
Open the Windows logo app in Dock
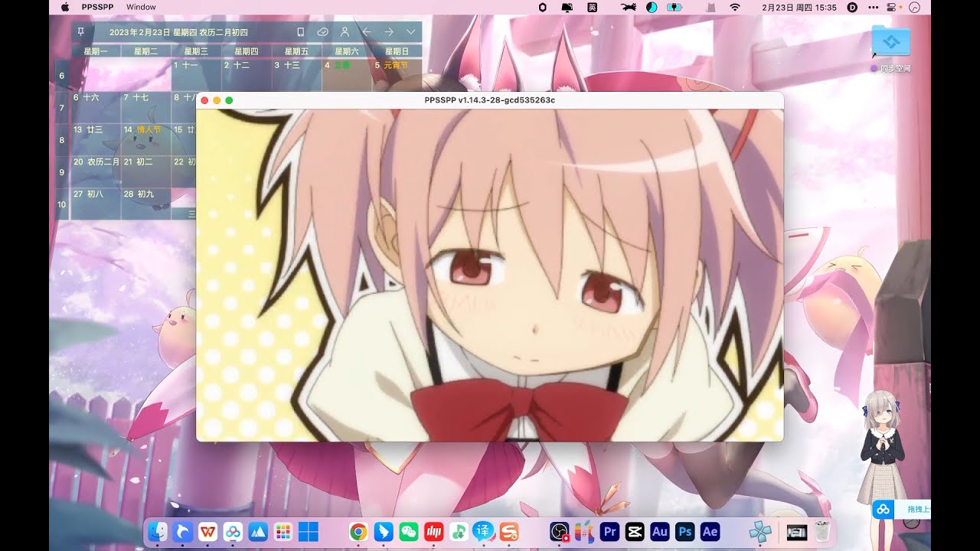tap(308, 532)
